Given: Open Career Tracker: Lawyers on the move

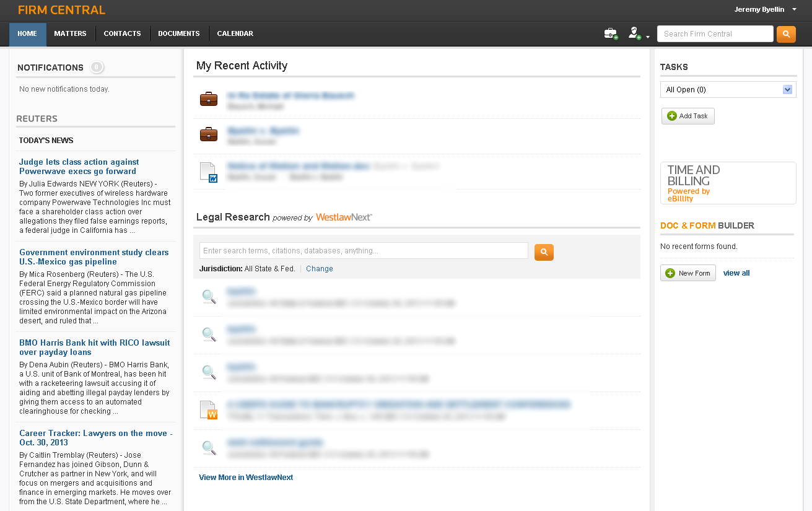Looking at the screenshot, I should pos(95,438).
